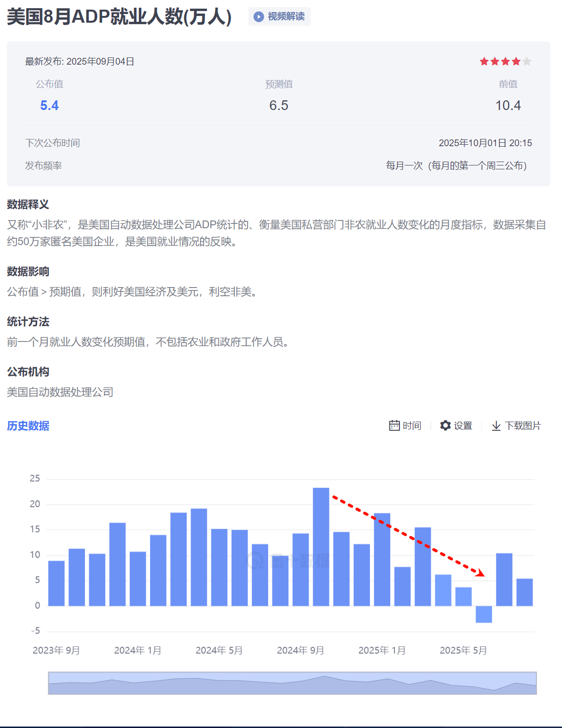The height and width of the screenshot is (728, 562).
Task: Click the 历史数据 link
Action: tap(27, 426)
